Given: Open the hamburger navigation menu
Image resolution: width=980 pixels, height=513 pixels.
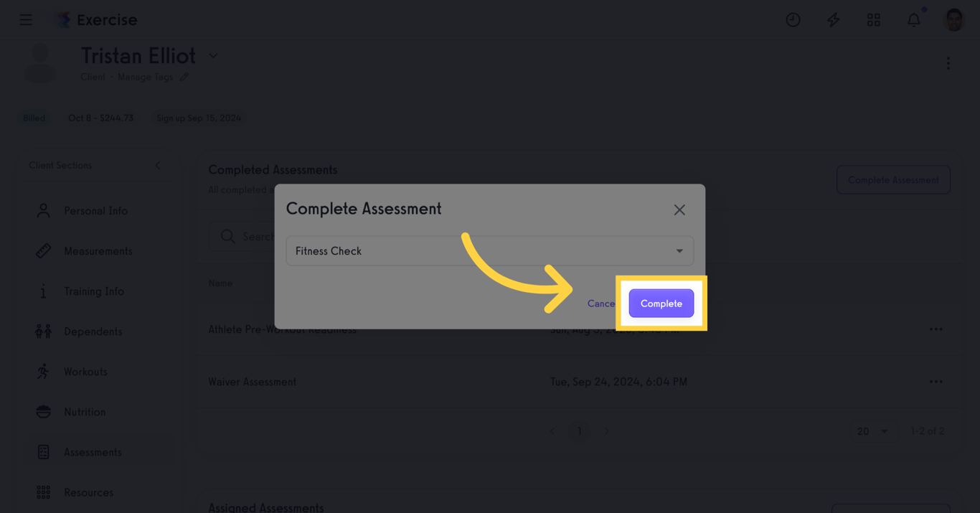Looking at the screenshot, I should click(x=26, y=20).
